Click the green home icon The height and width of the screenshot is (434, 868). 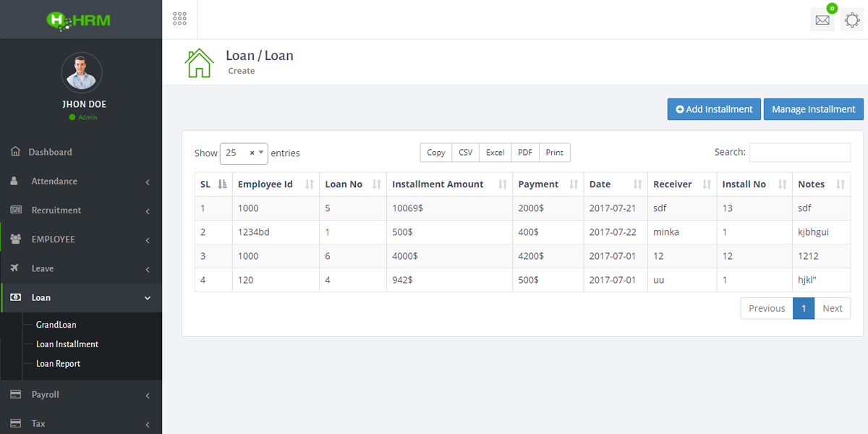pyautogui.click(x=199, y=63)
